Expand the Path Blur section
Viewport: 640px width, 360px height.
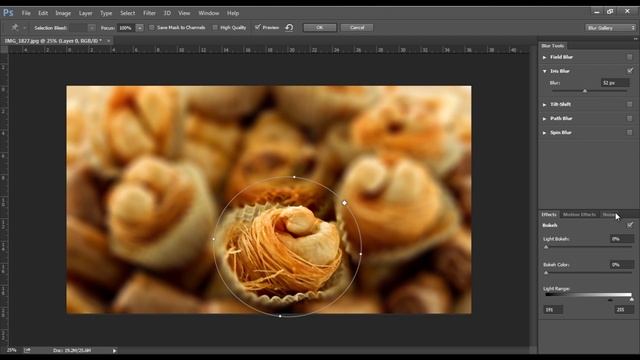(544, 119)
